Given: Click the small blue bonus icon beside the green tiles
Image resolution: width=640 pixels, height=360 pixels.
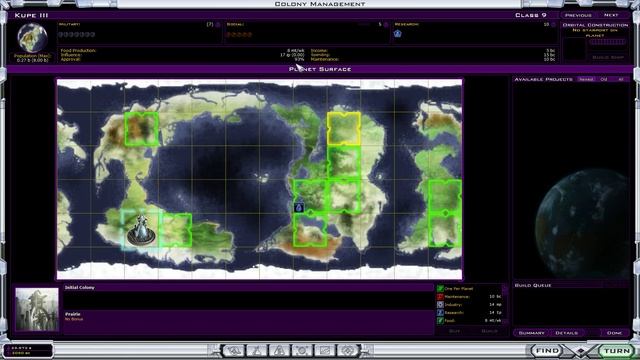Looking at the screenshot, I should [299, 207].
